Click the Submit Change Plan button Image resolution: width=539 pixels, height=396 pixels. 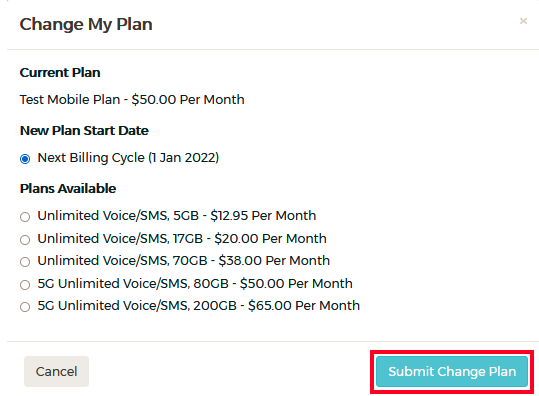coord(452,372)
